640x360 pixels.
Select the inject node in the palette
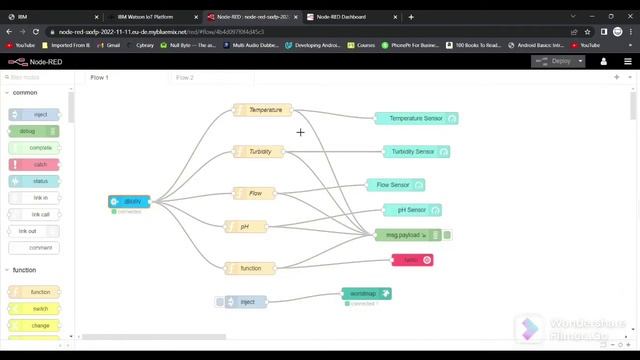[34, 115]
